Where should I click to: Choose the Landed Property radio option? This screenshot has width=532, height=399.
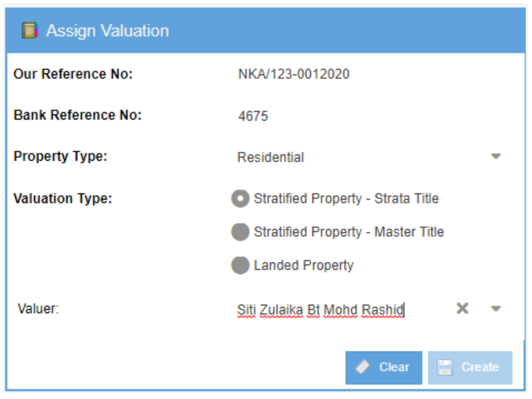240,265
